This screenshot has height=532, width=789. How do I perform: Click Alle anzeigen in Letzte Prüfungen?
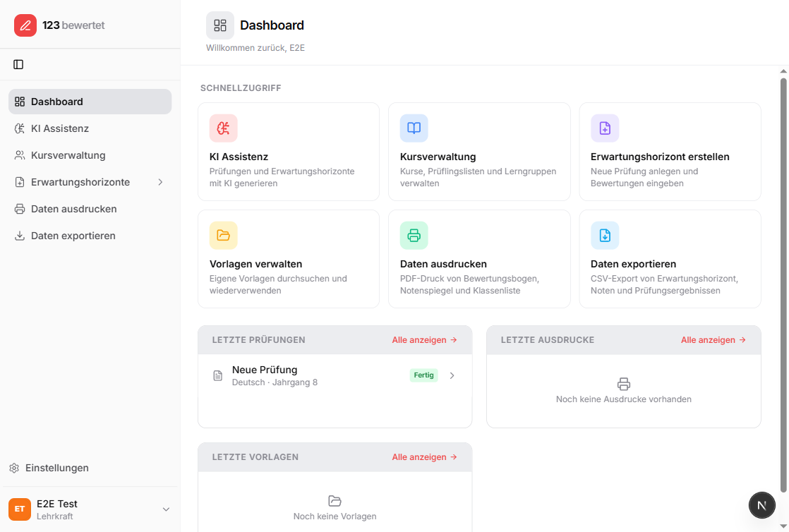(424, 340)
